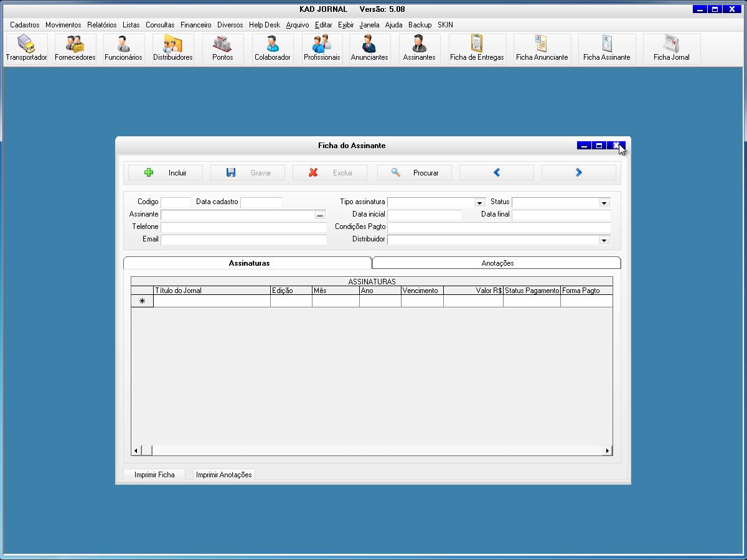
Task: Open Funcionários from the toolbar
Action: click(x=123, y=49)
